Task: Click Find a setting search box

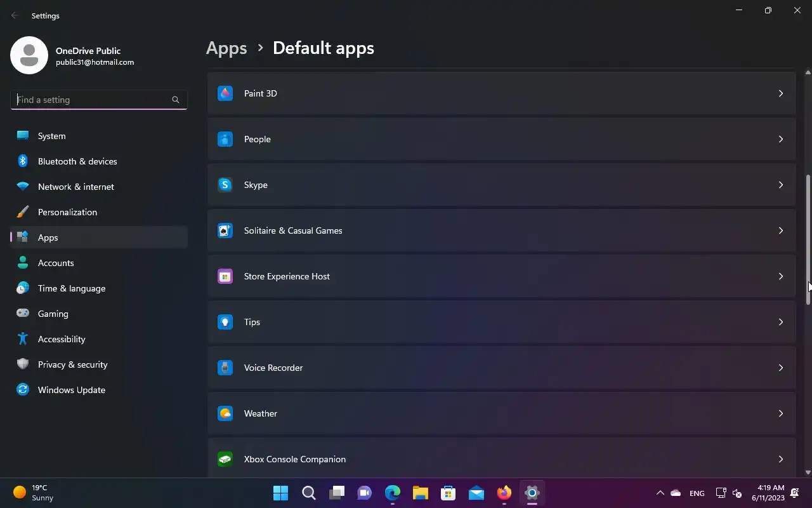Action: (x=99, y=100)
